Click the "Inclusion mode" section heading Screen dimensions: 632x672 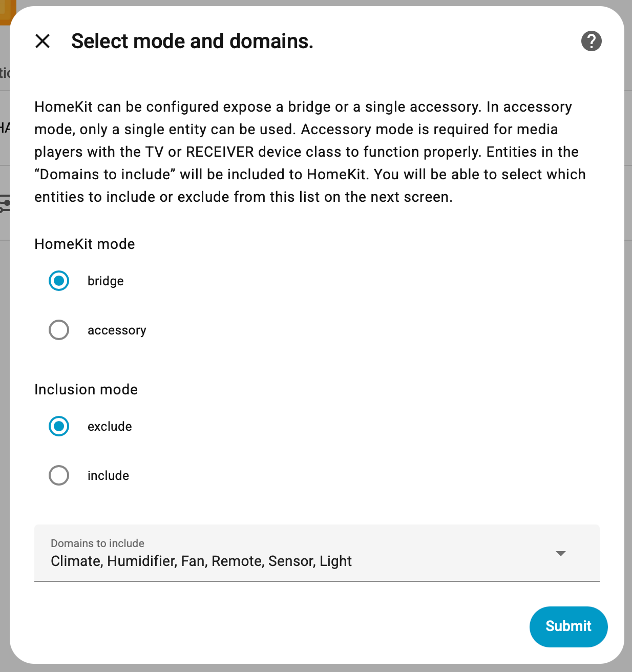click(86, 389)
